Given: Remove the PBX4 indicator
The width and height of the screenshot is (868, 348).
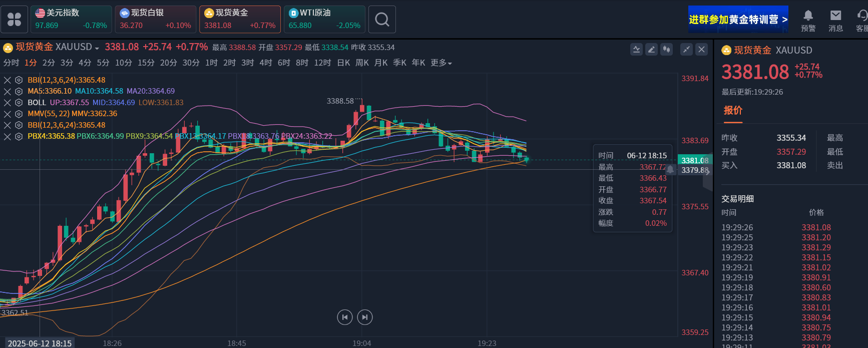Looking at the screenshot, I should (7, 136).
